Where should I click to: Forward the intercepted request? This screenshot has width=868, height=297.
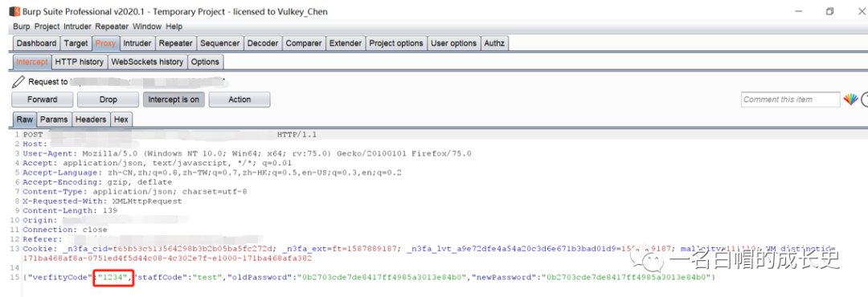pyautogui.click(x=42, y=100)
